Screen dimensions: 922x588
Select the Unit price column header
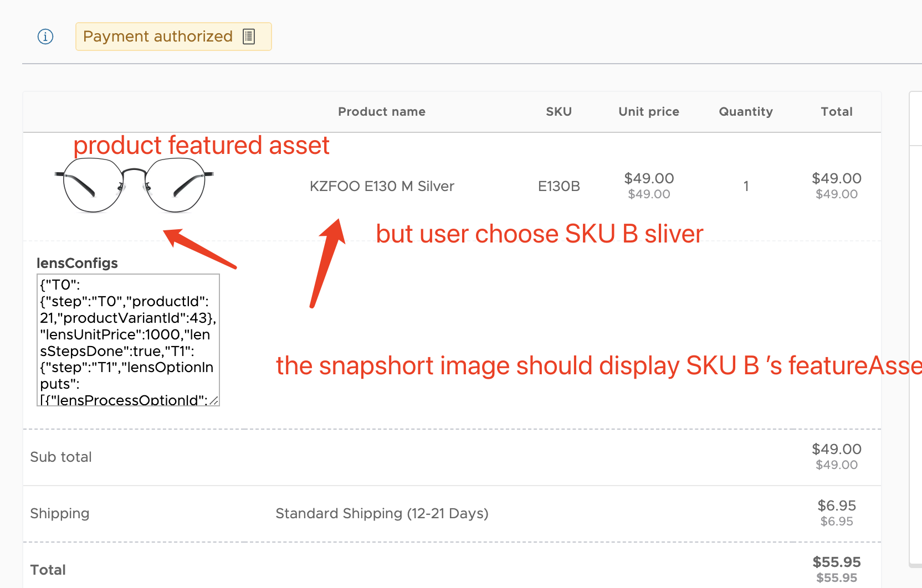tap(648, 111)
